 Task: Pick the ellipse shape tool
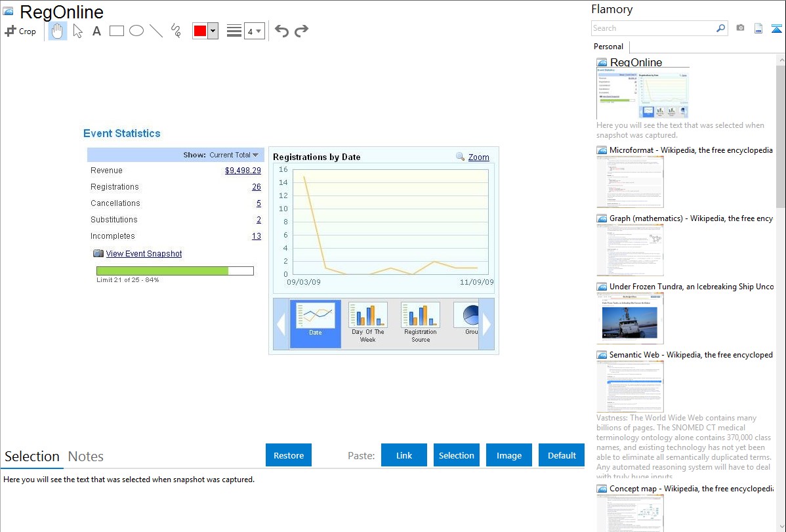pos(136,31)
